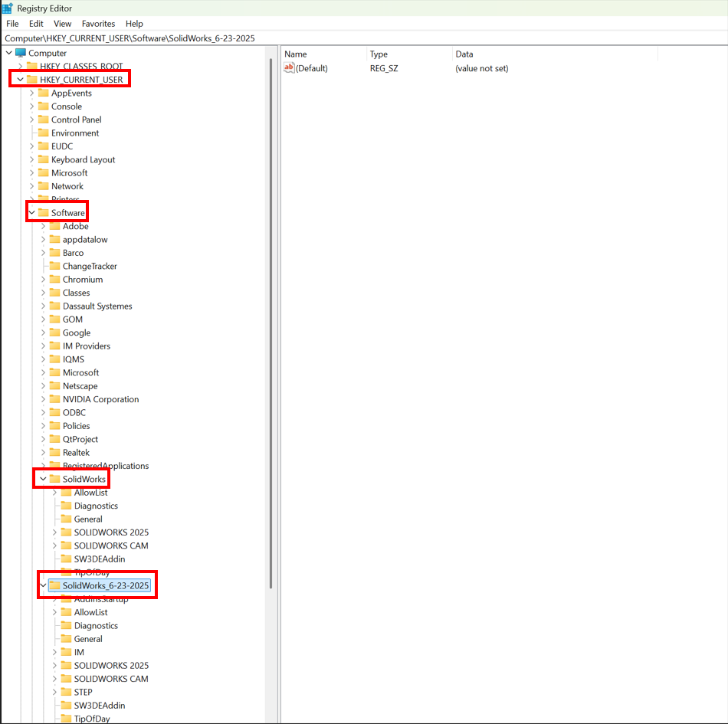Open the Edit menu

click(36, 24)
